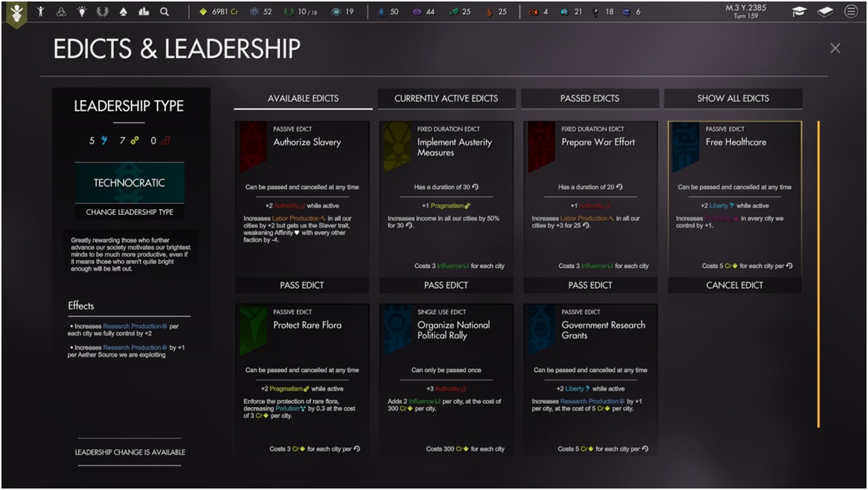868x490 pixels.
Task: Click the triple-ring knot icon in top bar
Action: coord(61,12)
